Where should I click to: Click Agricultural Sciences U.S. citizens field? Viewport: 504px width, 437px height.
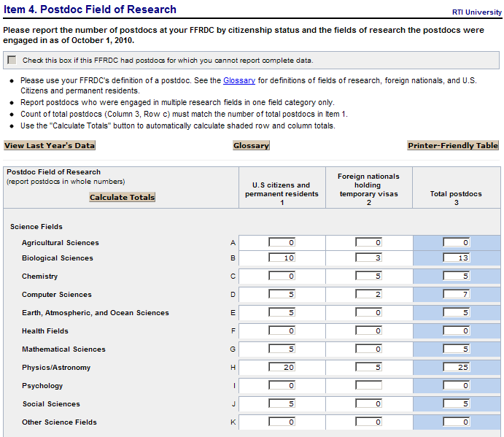coord(282,243)
